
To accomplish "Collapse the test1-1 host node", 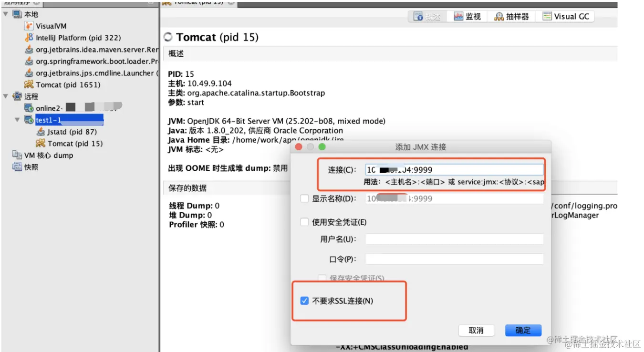I will click(x=18, y=120).
